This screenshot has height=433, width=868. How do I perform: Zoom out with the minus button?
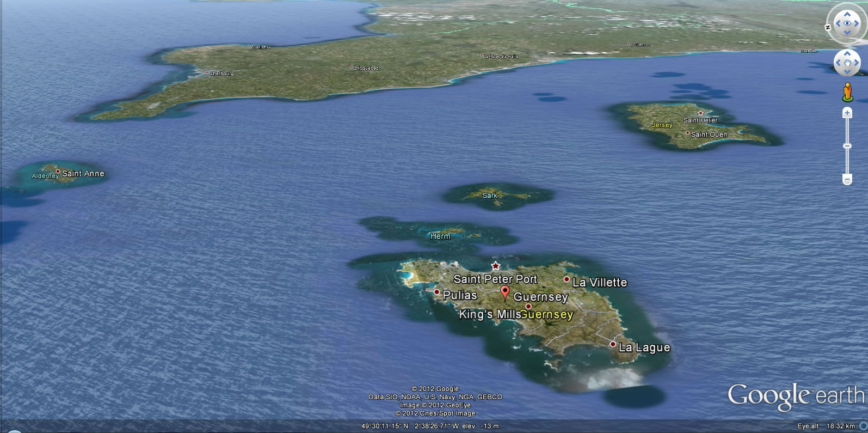tap(847, 179)
